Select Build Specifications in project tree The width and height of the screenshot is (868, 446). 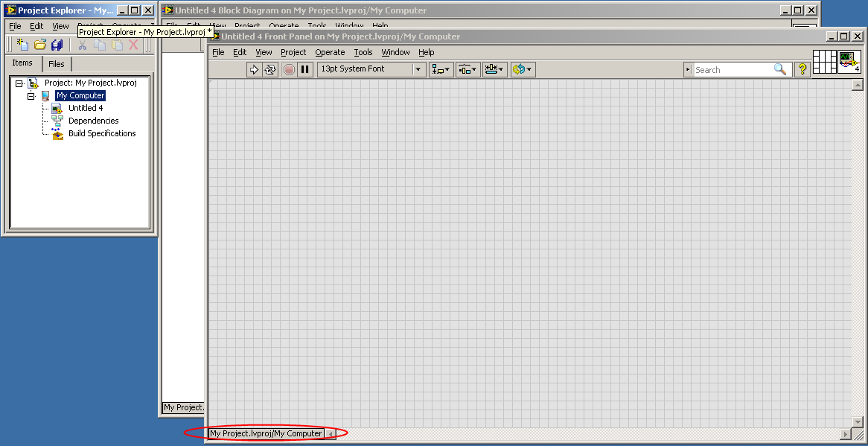click(x=102, y=133)
